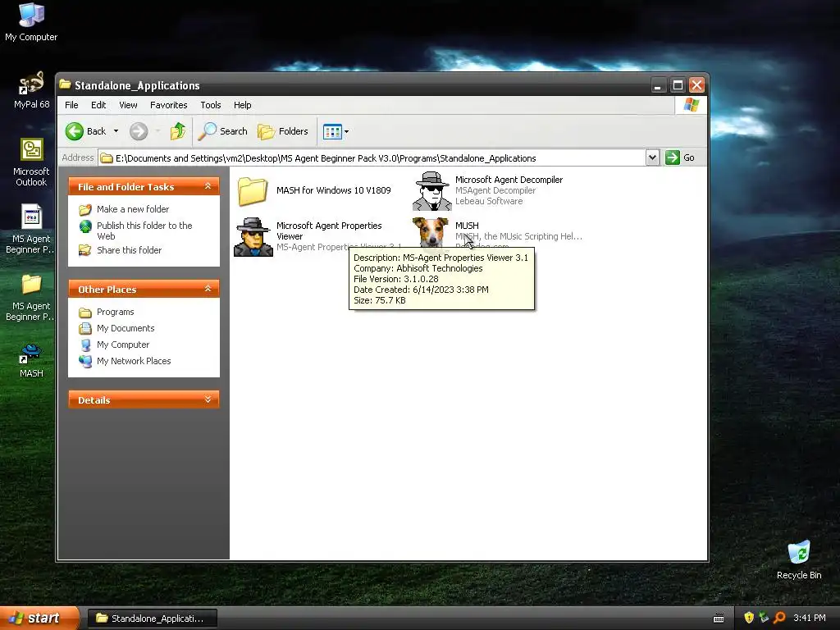Select the Recycle Bin icon
The height and width of the screenshot is (630, 840).
[799, 559]
